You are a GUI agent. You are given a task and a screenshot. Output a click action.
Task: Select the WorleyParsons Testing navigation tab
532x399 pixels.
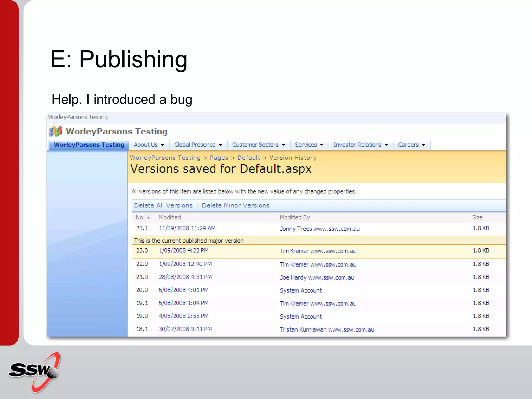coord(89,145)
